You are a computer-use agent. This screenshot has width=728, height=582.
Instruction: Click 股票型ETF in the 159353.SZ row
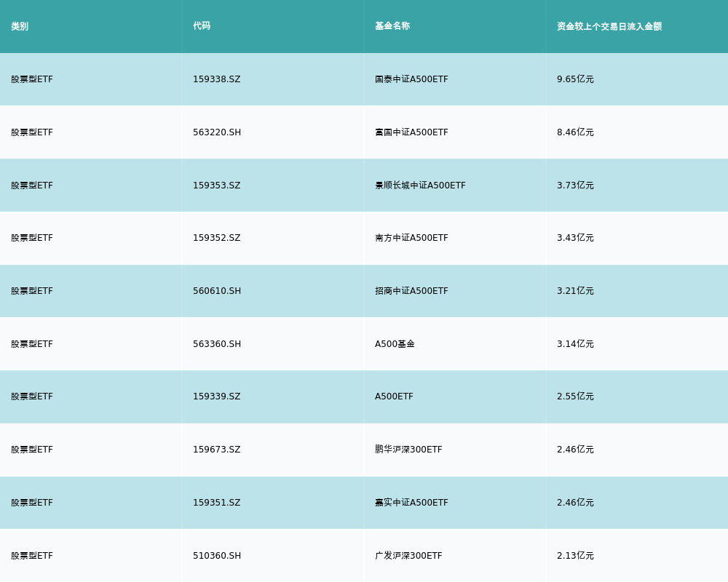coord(32,186)
